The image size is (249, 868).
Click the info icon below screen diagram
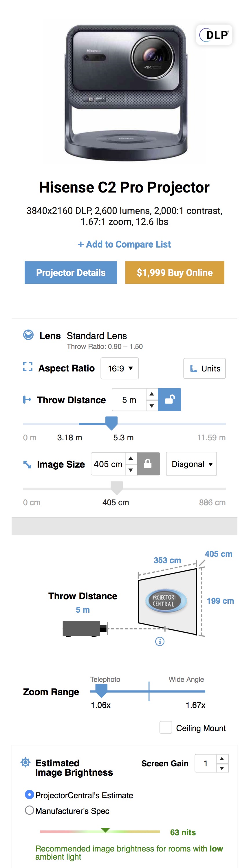point(160,641)
